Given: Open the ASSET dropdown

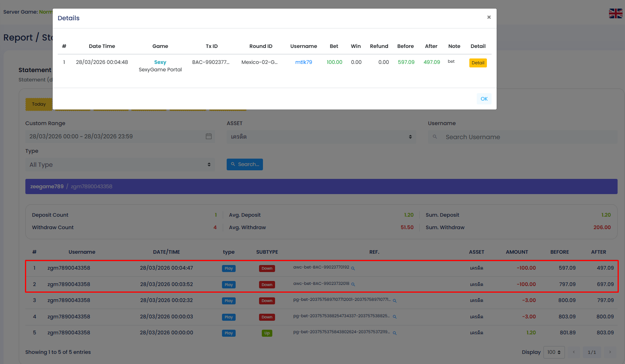Looking at the screenshot, I should point(321,137).
